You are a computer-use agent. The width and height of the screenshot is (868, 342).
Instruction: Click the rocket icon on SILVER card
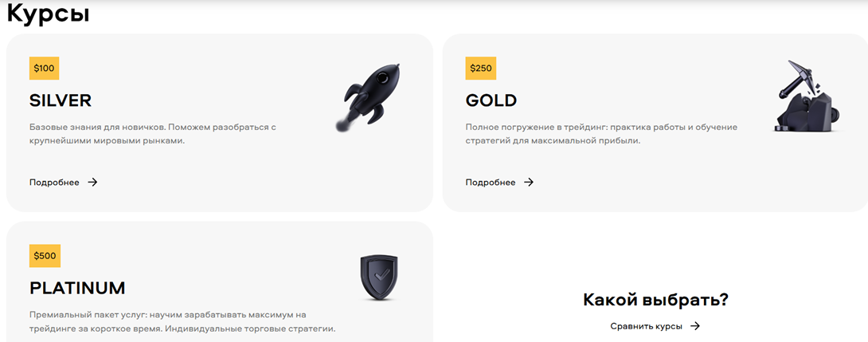(x=369, y=96)
